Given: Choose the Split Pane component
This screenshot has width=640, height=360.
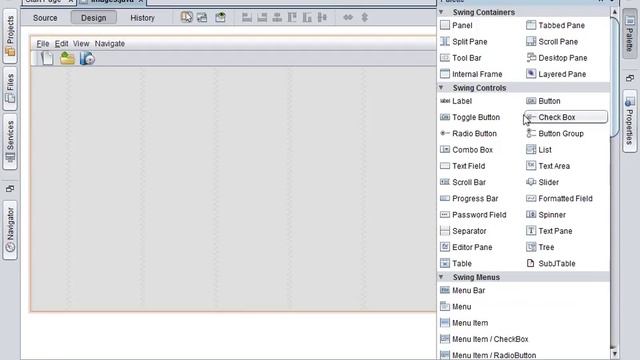Looking at the screenshot, I should [464, 42].
